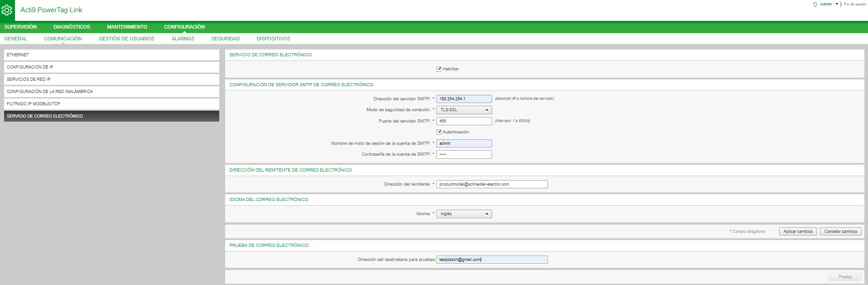
Task: Toggle the Habilitar checkbox
Action: (439, 69)
